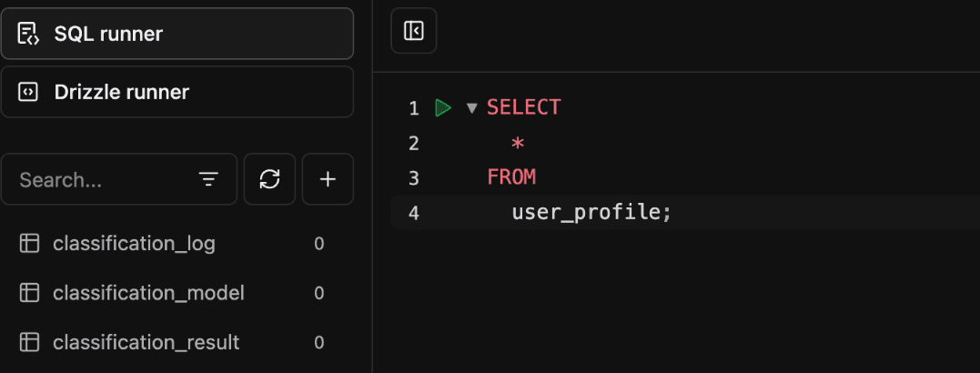Click the FROM keyword in the editor

tap(511, 178)
